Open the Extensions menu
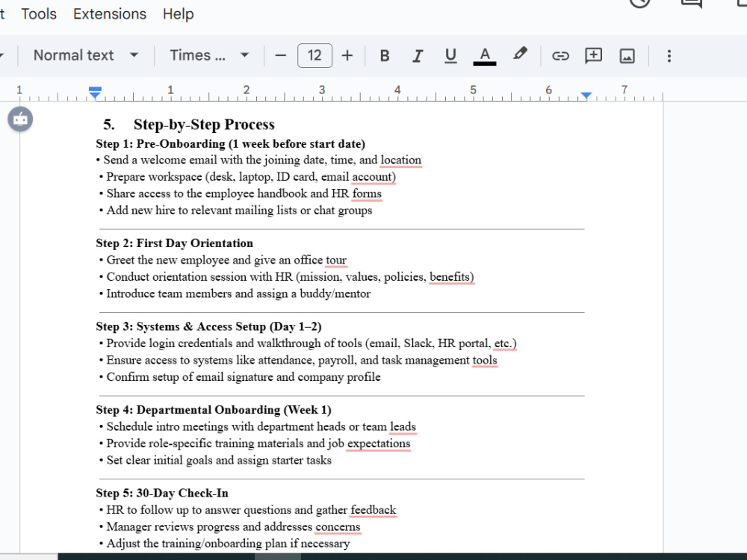747x560 pixels. (x=110, y=13)
